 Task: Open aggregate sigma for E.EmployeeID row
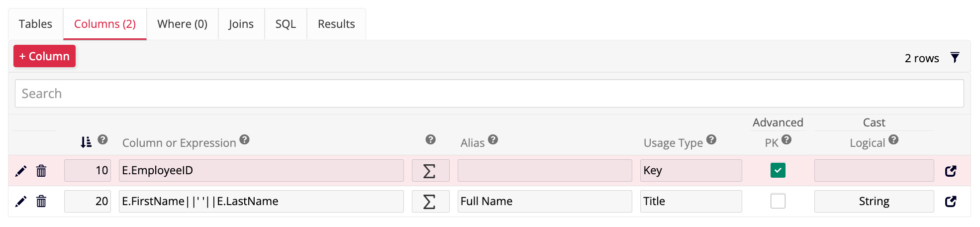pyautogui.click(x=430, y=171)
